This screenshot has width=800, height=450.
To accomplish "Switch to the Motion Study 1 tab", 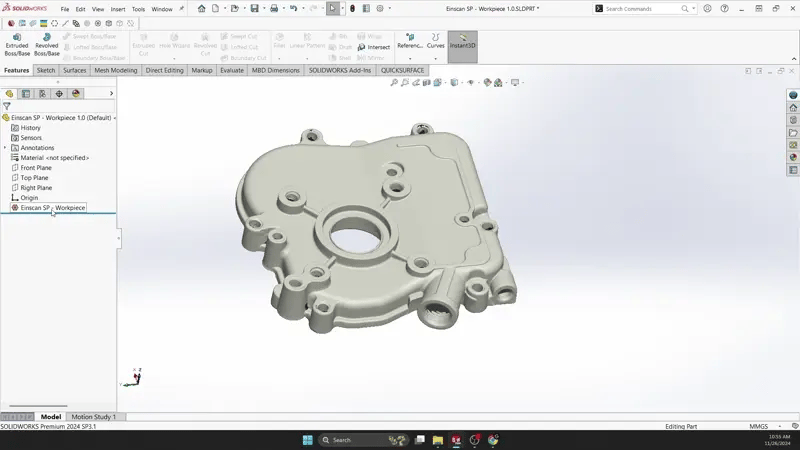I will (93, 417).
